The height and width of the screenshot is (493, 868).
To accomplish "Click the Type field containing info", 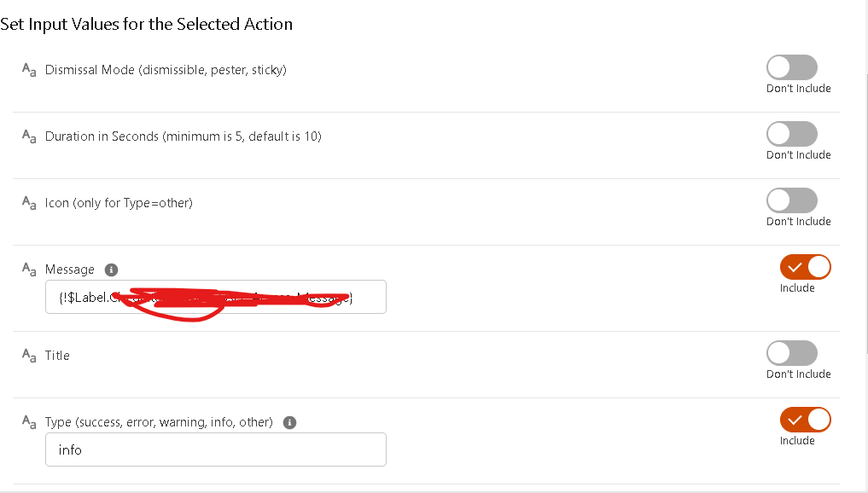I will (216, 449).
